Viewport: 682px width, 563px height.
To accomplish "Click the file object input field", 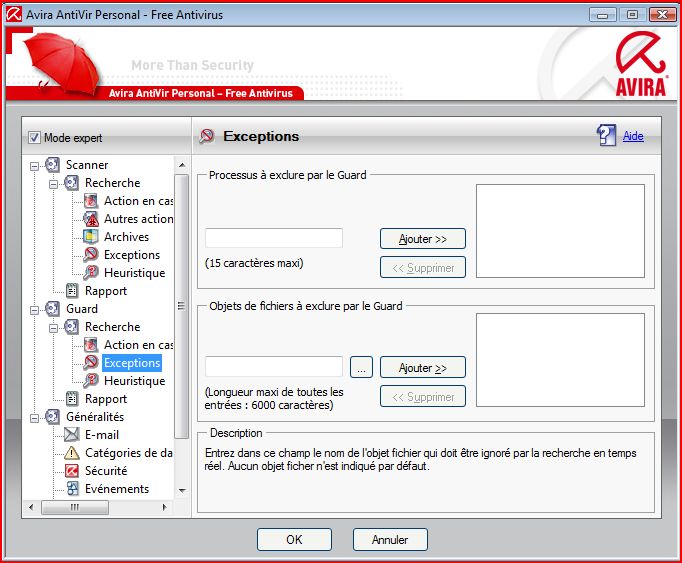I will (x=274, y=367).
